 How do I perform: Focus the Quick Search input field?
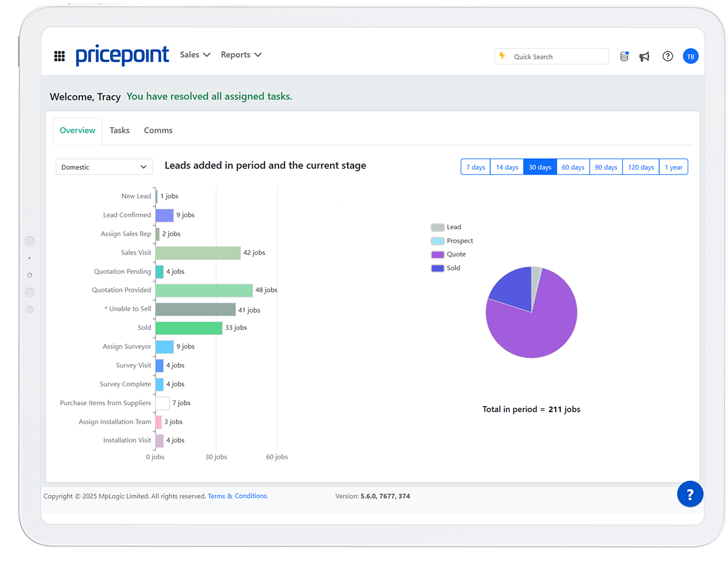coord(557,56)
